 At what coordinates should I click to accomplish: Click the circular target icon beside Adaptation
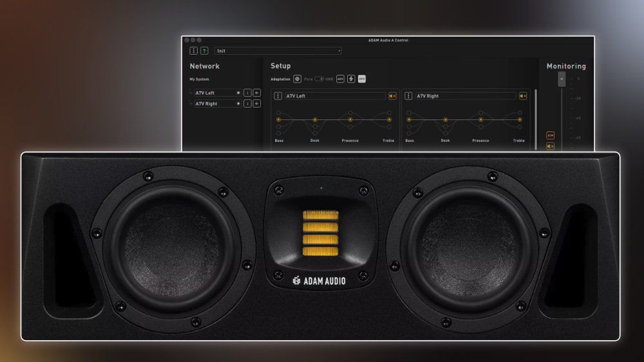(298, 79)
